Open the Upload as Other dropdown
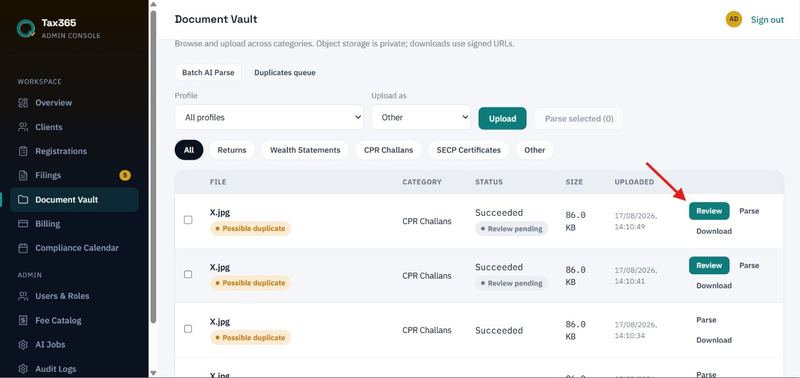 coord(421,117)
